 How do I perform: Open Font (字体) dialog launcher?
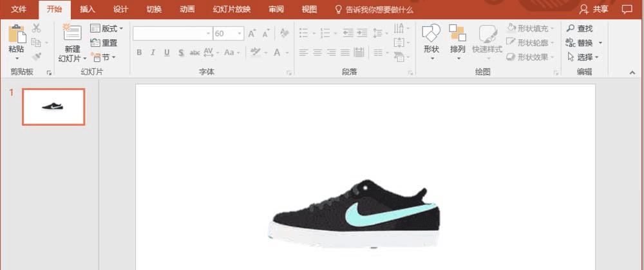[x=289, y=73]
